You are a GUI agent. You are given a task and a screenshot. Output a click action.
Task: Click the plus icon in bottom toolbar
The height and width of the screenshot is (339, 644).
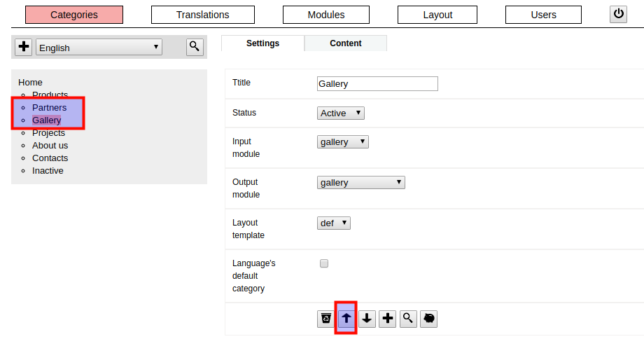(x=387, y=319)
